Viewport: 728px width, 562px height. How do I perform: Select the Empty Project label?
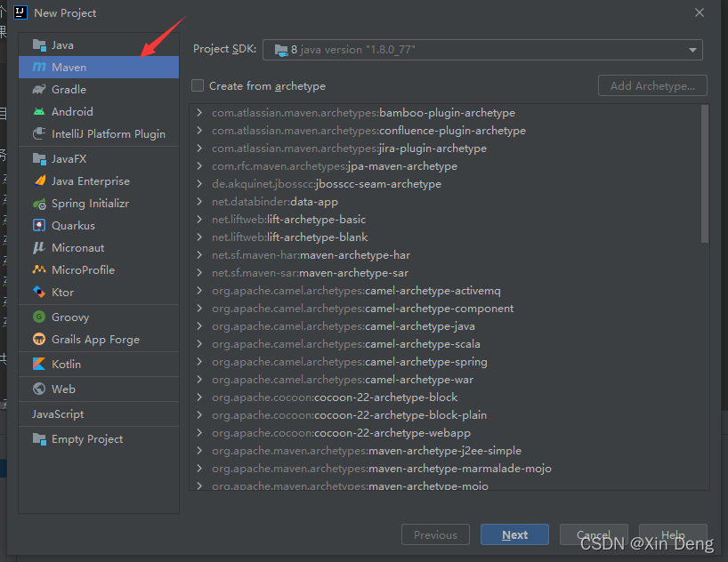[x=87, y=439]
